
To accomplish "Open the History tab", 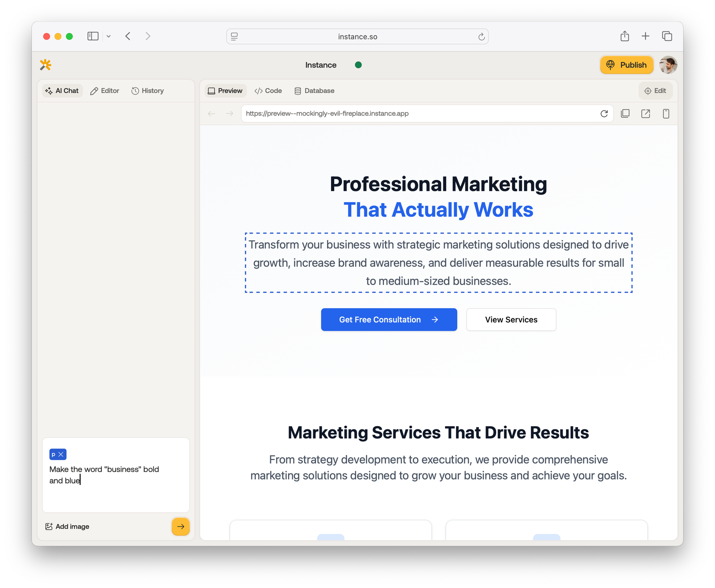I will [148, 91].
